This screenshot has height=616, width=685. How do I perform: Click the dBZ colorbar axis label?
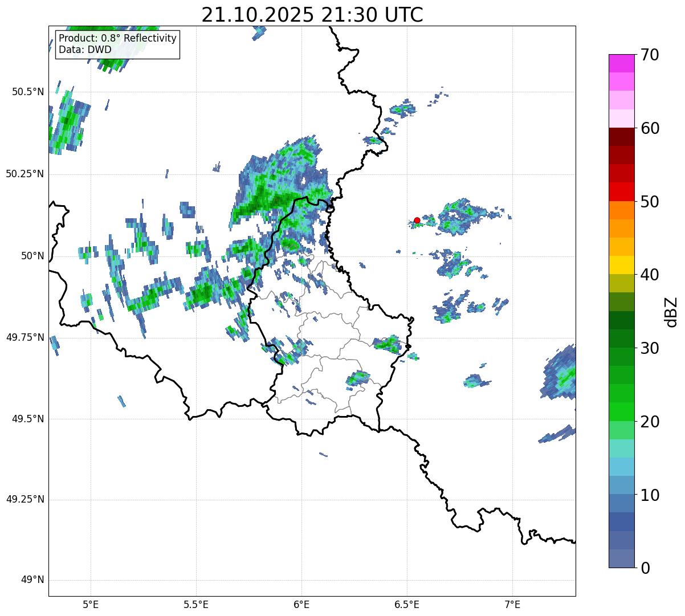point(671,312)
